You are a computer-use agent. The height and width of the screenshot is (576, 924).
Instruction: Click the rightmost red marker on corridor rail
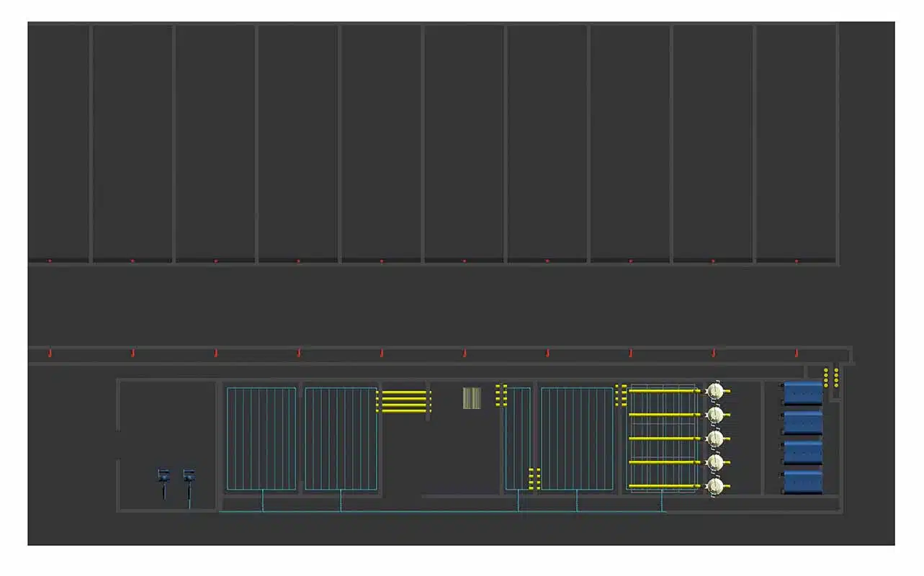[797, 353]
